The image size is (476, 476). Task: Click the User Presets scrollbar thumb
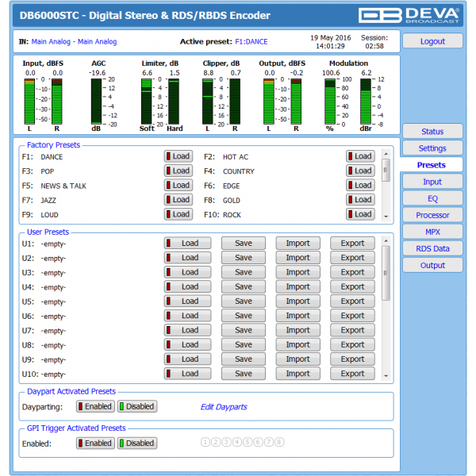(386, 273)
